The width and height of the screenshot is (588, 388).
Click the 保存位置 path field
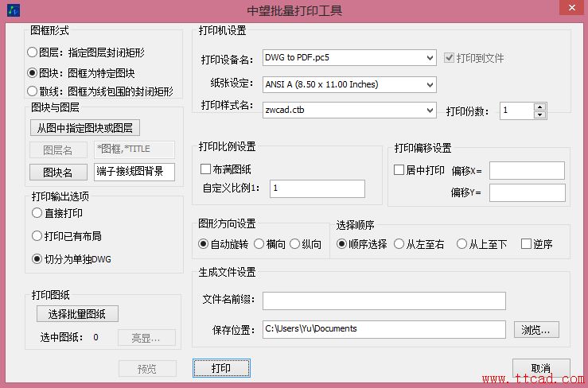[384, 329]
